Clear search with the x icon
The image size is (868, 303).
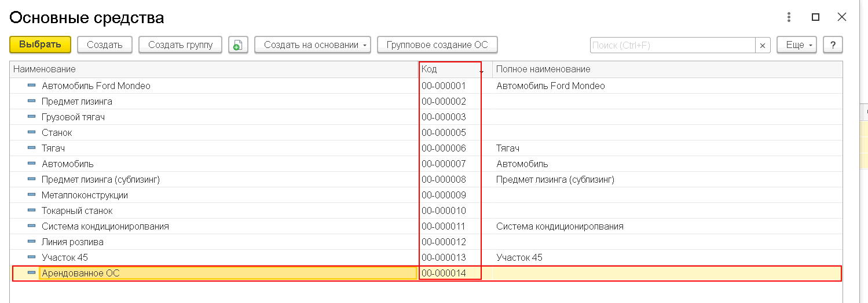(763, 45)
